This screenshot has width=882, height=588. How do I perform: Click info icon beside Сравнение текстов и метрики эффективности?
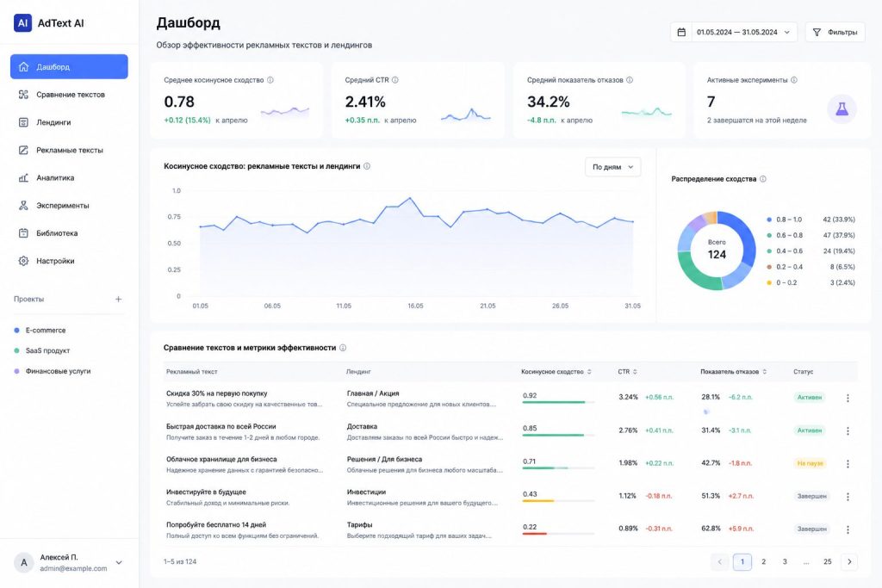pos(343,348)
